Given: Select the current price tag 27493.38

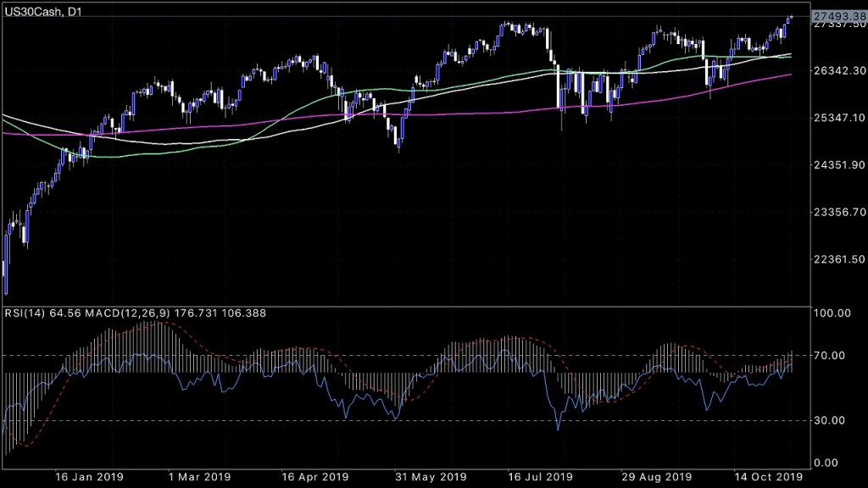Looking at the screenshot, I should [837, 16].
